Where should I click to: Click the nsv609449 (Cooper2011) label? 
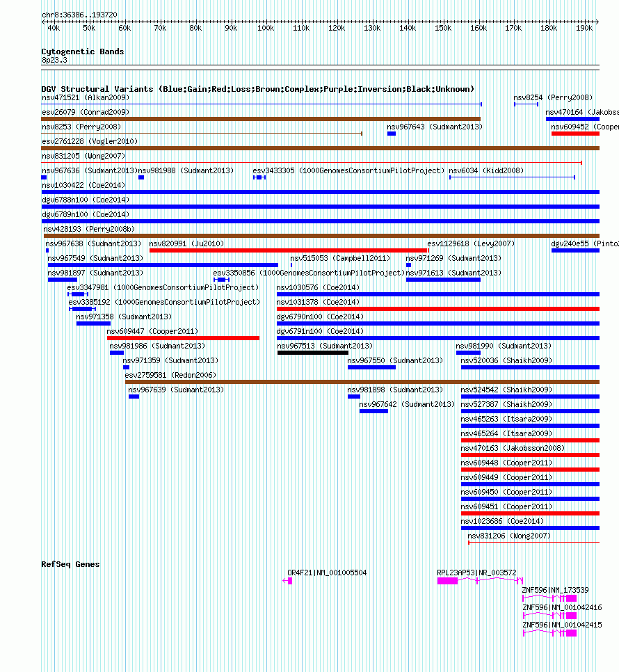tap(506, 477)
